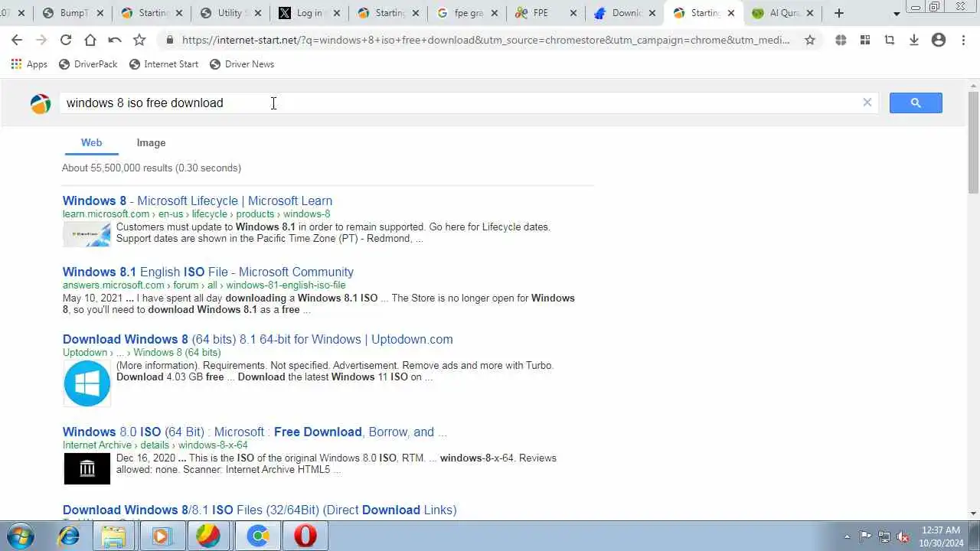Open the Apps bookmark shortcut
Screen dimensions: 980x551
29,64
